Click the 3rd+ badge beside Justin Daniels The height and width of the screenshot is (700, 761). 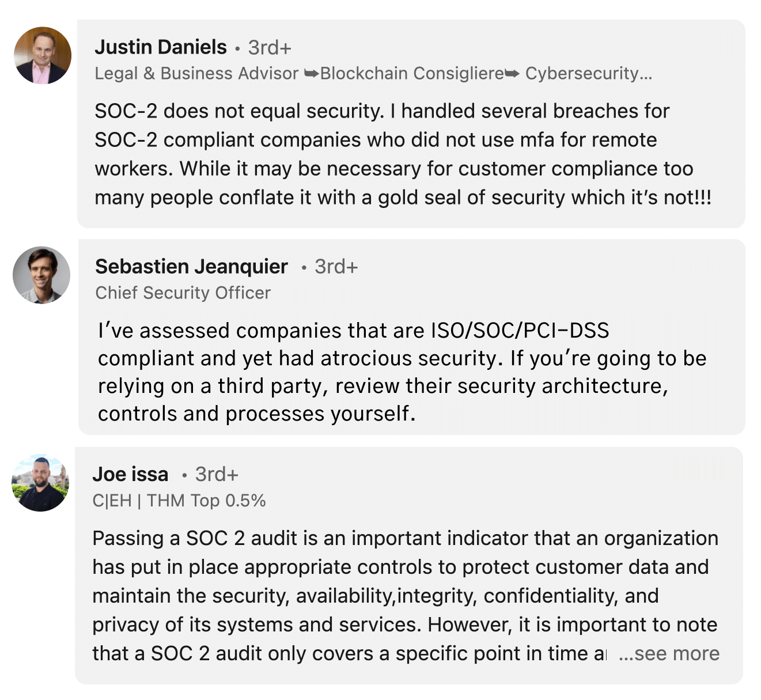click(270, 48)
